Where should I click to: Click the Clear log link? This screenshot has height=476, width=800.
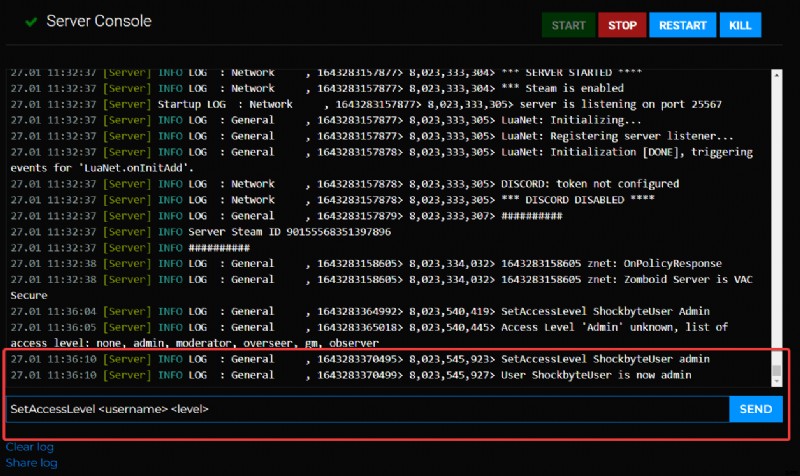pyautogui.click(x=30, y=447)
